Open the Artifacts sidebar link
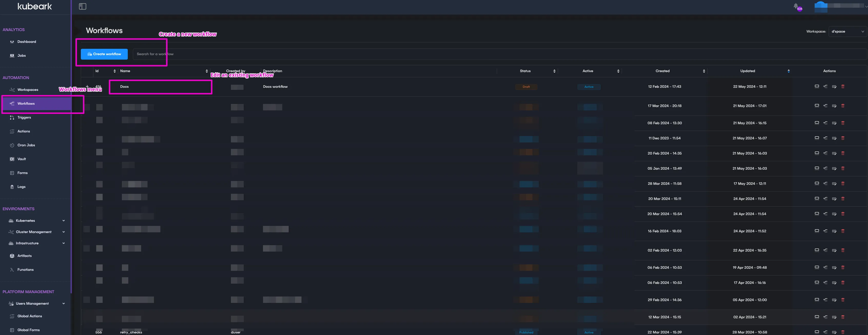The width and height of the screenshot is (868, 335). [x=24, y=256]
